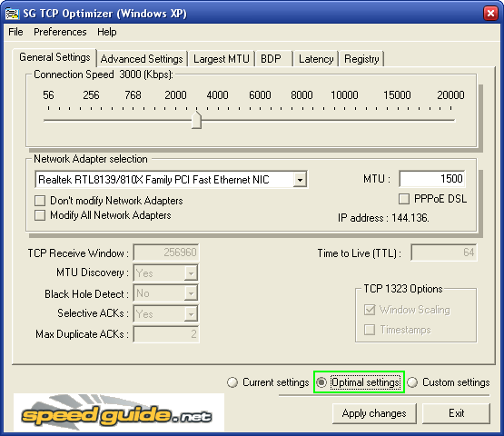Screen dimensions: 504x436
Task: Click the Exit button
Action: [x=456, y=413]
